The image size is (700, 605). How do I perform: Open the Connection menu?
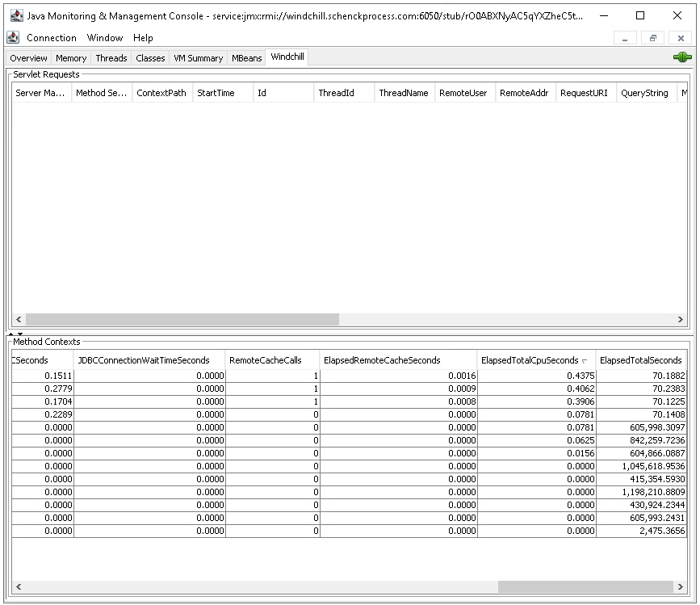(52, 38)
